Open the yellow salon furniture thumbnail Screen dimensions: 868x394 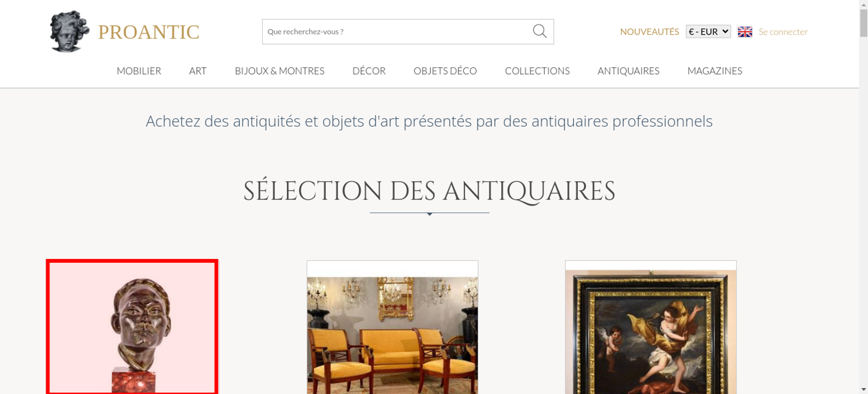tap(392, 328)
